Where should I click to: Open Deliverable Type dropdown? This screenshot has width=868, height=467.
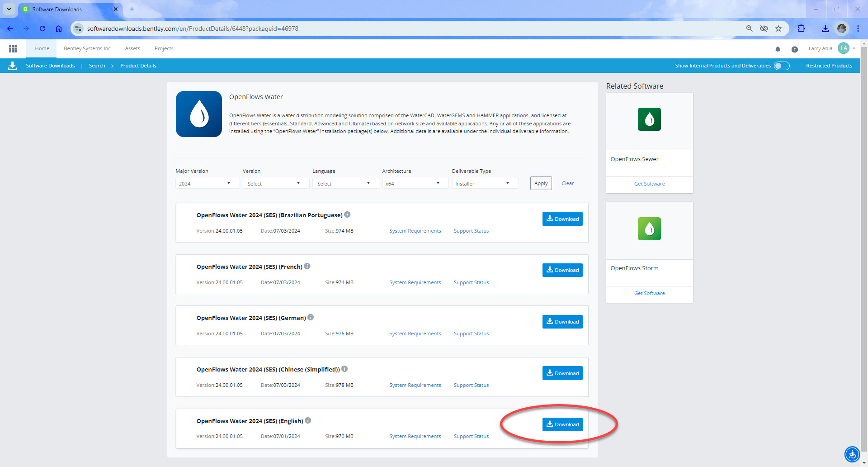coord(485,183)
